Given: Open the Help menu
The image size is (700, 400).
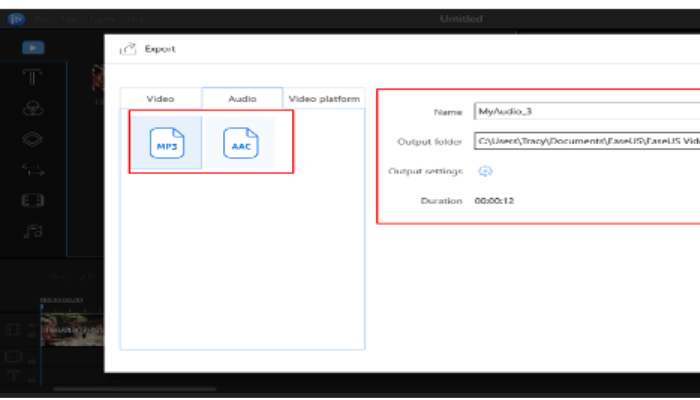Looking at the screenshot, I should point(136,20).
